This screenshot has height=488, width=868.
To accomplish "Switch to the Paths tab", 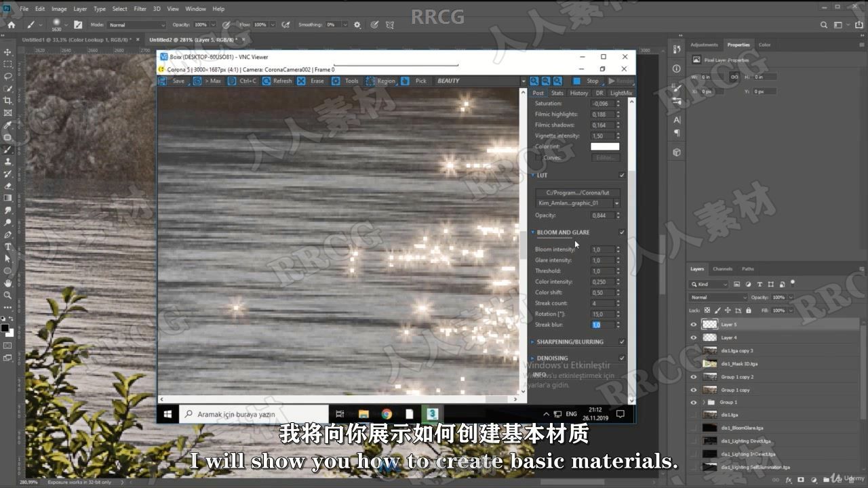I will tap(747, 269).
